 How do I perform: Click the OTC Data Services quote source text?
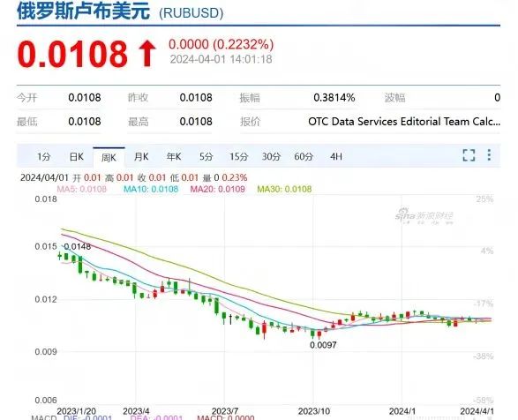404,122
